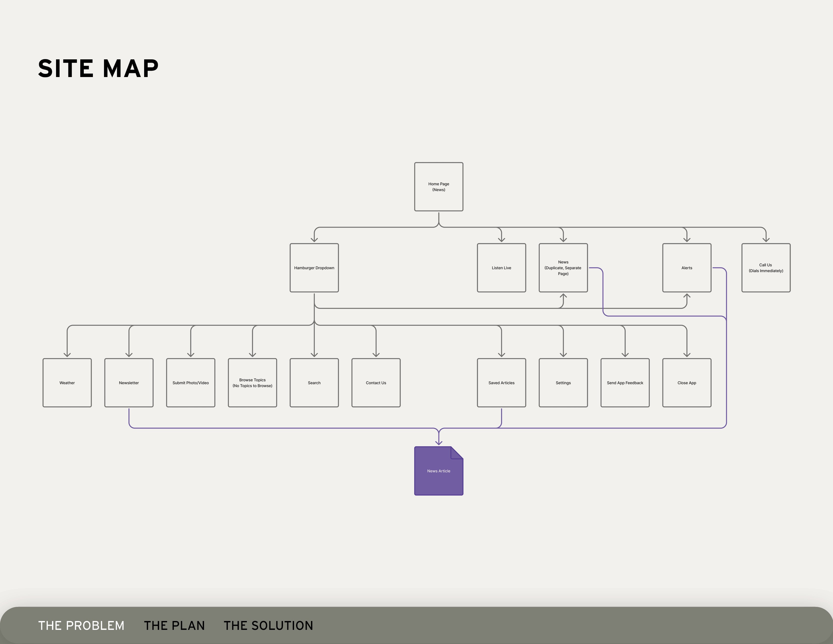Click the Browse Topics box

[252, 383]
